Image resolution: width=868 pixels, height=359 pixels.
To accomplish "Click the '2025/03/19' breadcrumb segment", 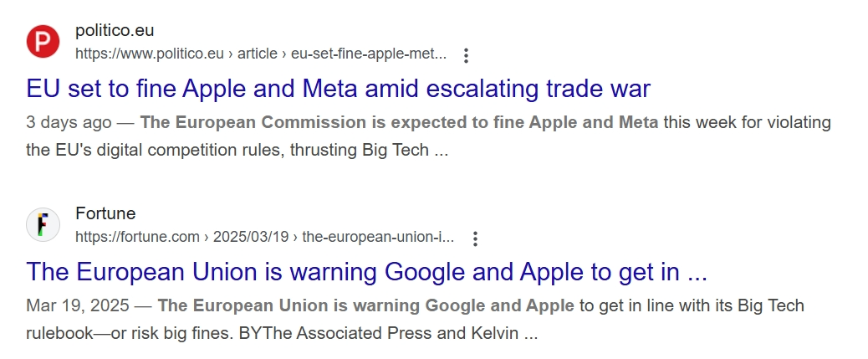I will (251, 237).
